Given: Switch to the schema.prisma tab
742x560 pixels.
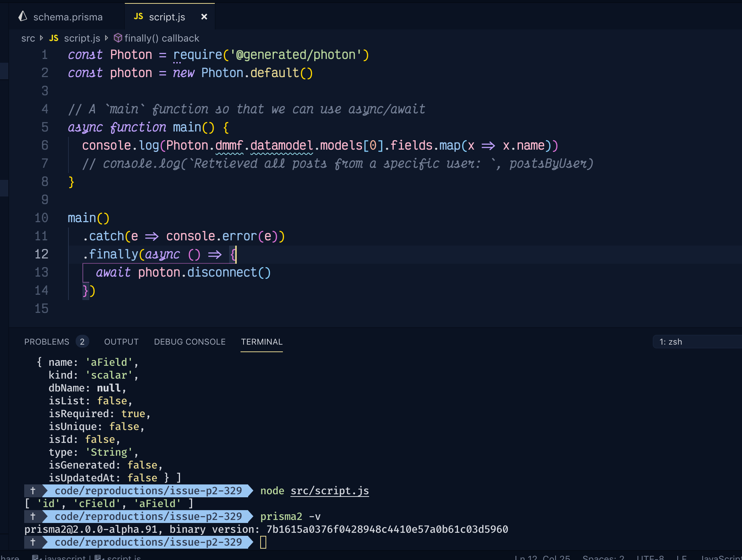Looking at the screenshot, I should click(68, 17).
